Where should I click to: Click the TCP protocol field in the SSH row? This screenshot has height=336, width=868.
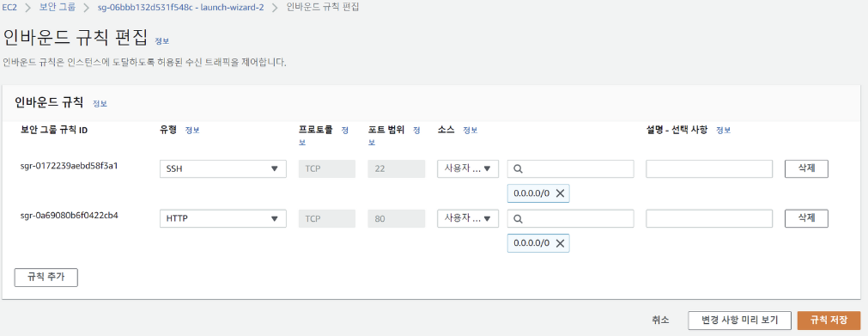click(326, 169)
